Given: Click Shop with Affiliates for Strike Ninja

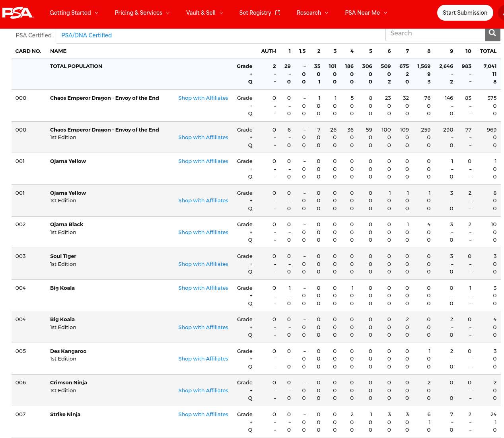Looking at the screenshot, I should [203, 414].
